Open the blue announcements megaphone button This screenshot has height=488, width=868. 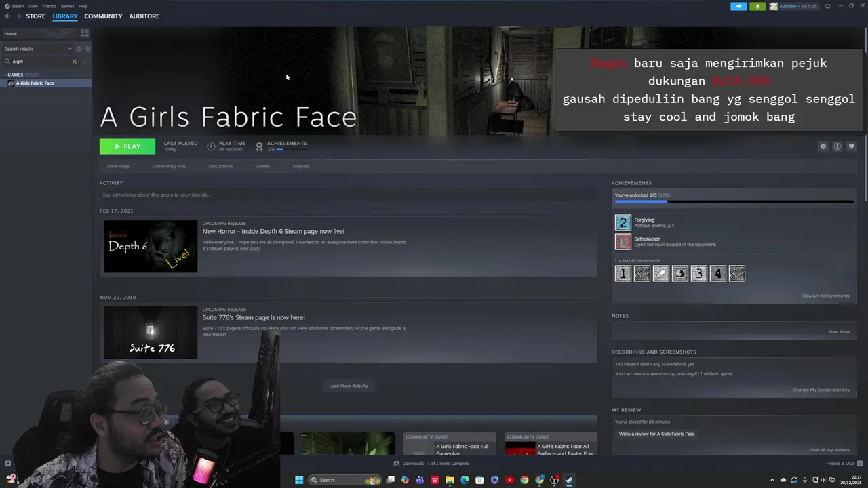[738, 6]
